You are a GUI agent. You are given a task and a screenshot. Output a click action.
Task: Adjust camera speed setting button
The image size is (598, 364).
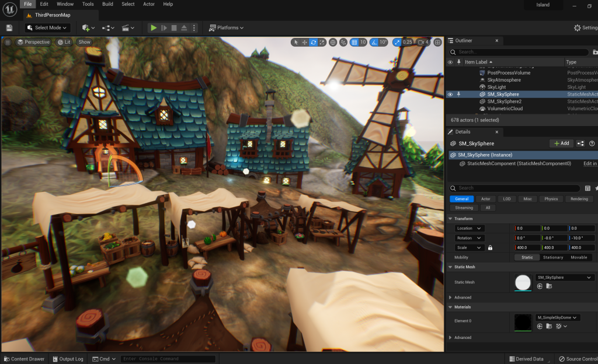423,42
